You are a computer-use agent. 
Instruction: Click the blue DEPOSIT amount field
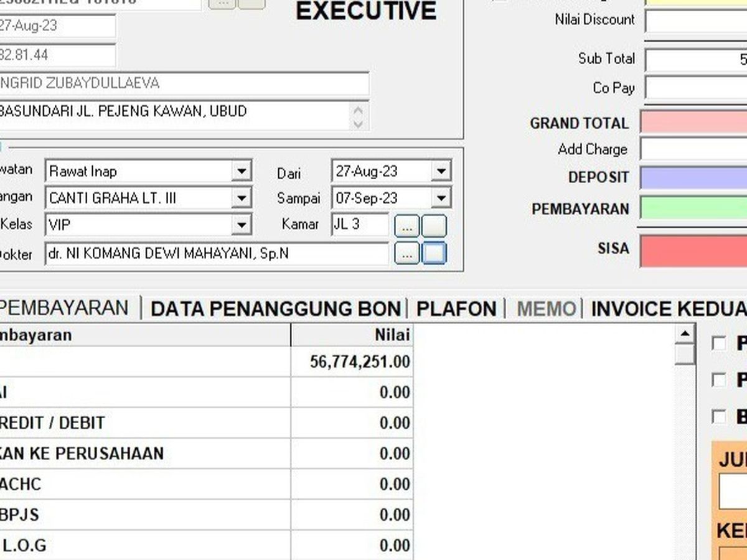(x=693, y=177)
